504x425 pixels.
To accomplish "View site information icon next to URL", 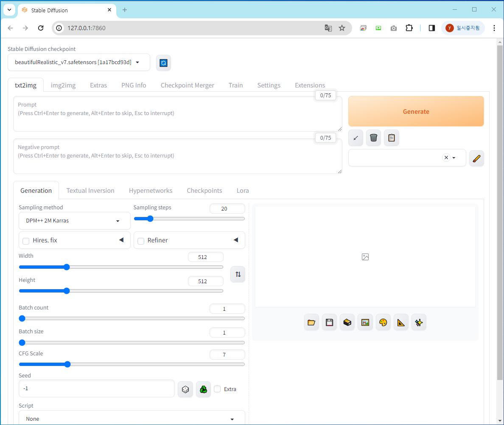I will pos(59,28).
